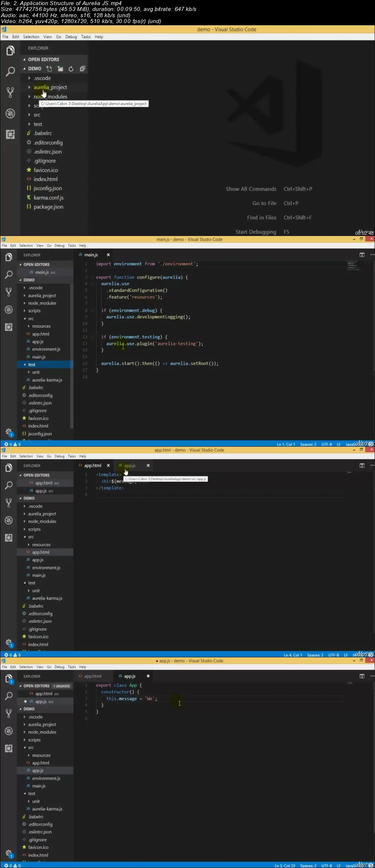Switch to app.js tab in app.html window

[x=130, y=465]
